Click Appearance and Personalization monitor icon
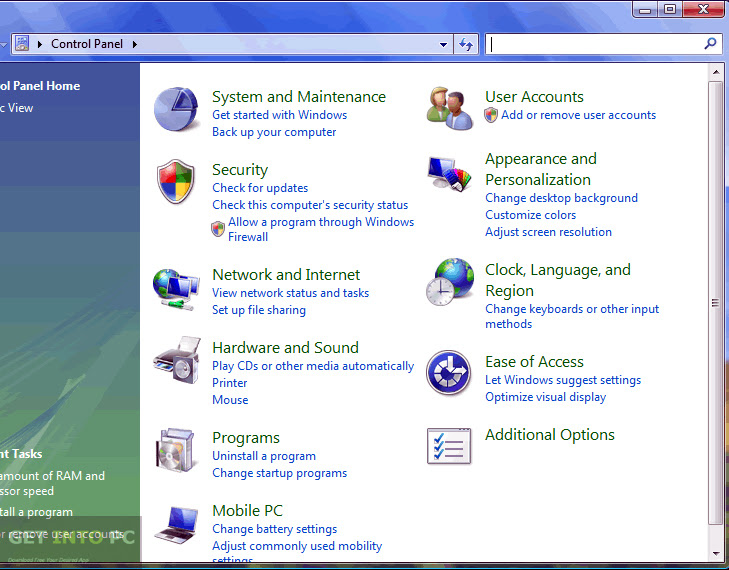Viewport: 729px width, 570px height. click(x=449, y=174)
